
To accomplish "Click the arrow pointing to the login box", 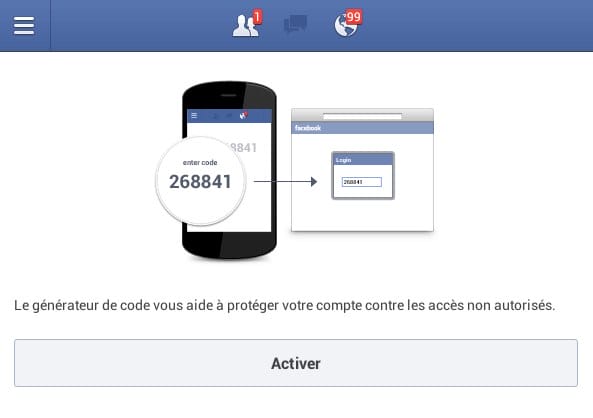I will 286,182.
